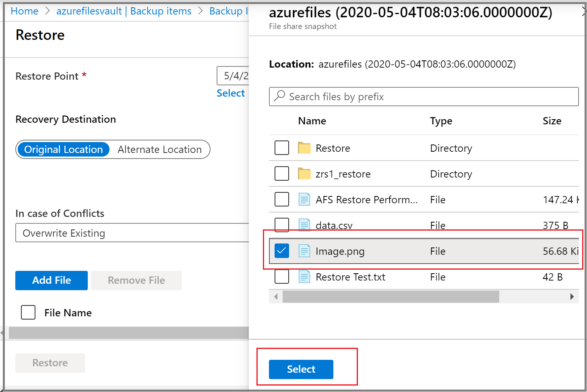Screen dimensions: 587x392
Task: Uncheck the Image.png checkbox
Action: click(x=281, y=250)
